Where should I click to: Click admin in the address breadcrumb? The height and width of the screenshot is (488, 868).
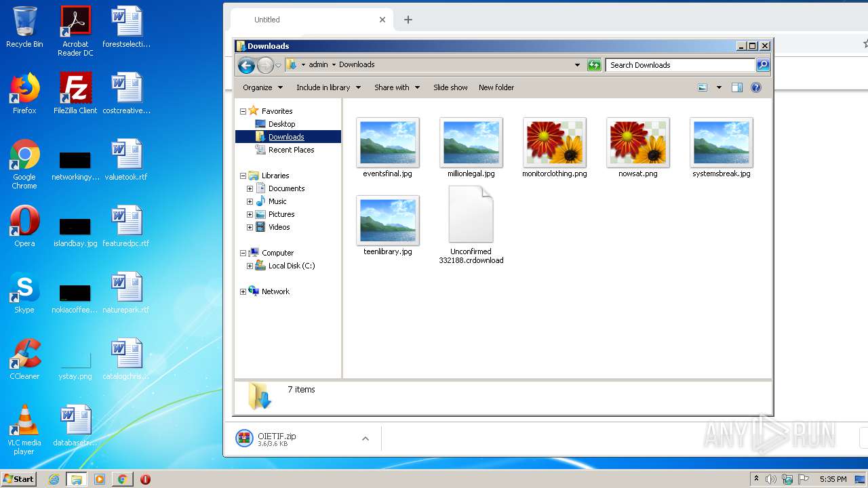pyautogui.click(x=318, y=65)
